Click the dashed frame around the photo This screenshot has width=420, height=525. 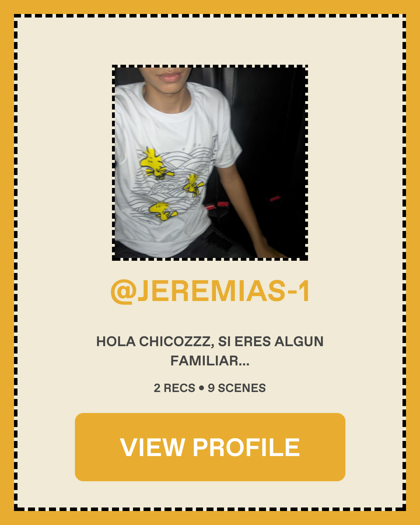(x=210, y=66)
